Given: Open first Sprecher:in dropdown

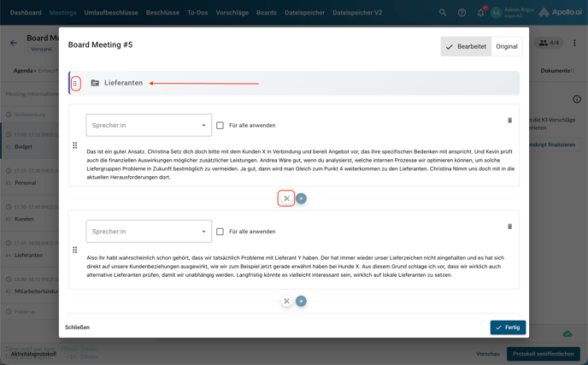Looking at the screenshot, I should pos(149,126).
